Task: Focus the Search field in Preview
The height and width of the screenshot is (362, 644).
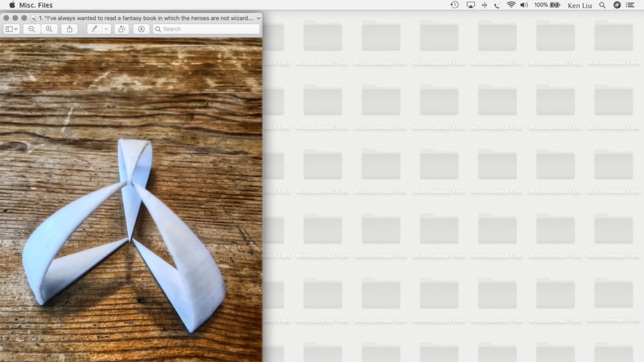Action: tap(206, 29)
